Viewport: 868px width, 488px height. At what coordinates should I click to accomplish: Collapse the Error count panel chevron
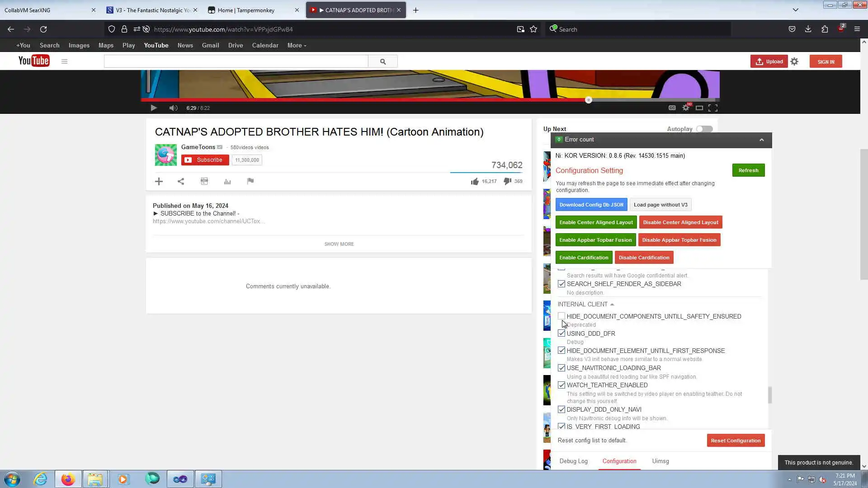(x=762, y=140)
